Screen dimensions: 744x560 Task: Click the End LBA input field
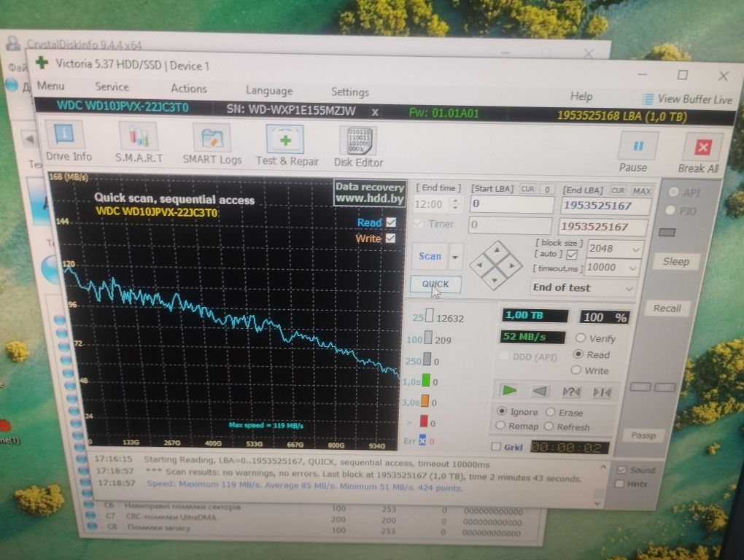click(605, 206)
